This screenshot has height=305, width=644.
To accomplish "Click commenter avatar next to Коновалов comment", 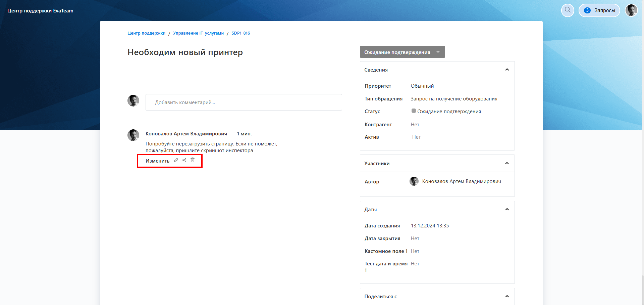I will 133,135.
